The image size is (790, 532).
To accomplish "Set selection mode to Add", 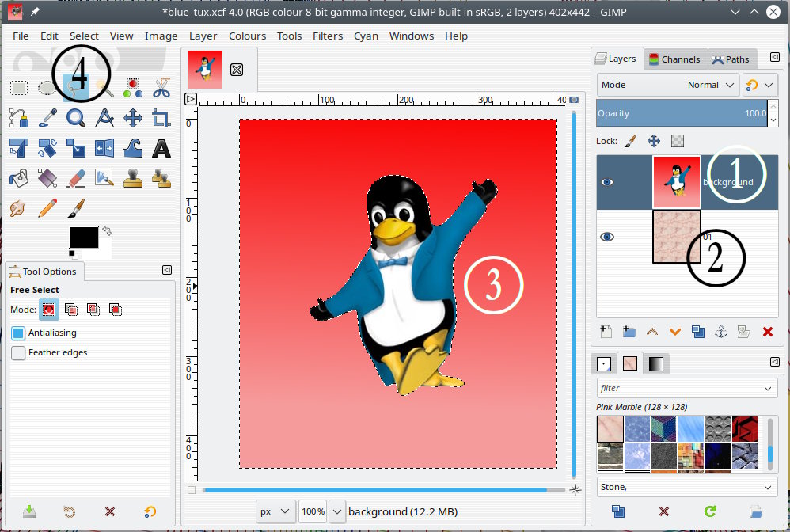I will (71, 310).
